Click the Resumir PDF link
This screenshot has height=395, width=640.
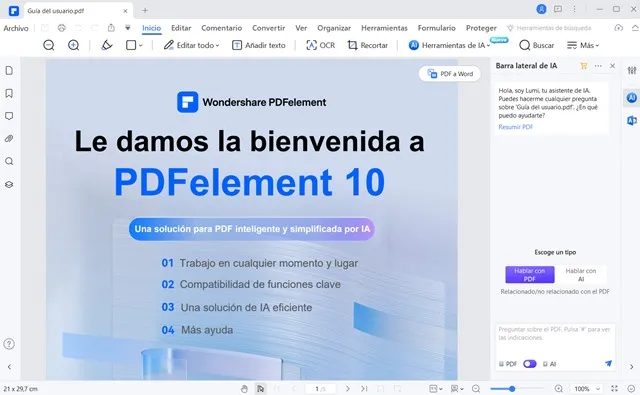[x=516, y=127]
